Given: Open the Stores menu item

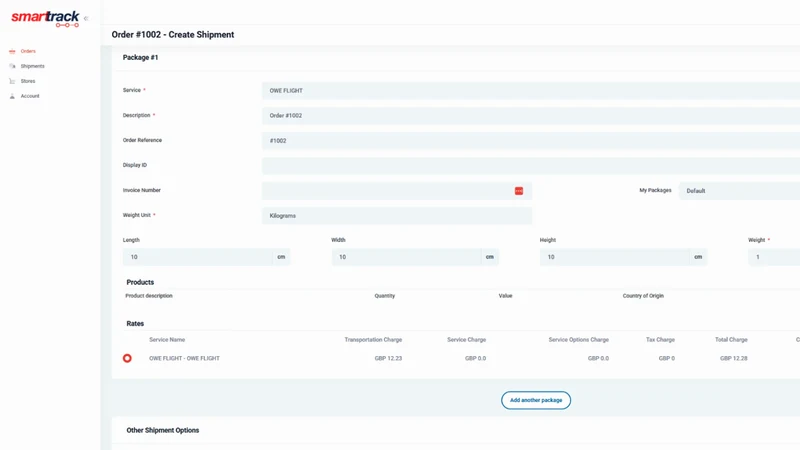Looking at the screenshot, I should pos(28,81).
